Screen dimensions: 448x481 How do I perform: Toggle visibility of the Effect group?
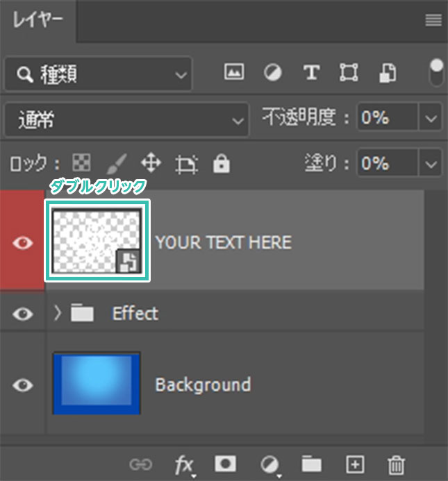(x=23, y=314)
